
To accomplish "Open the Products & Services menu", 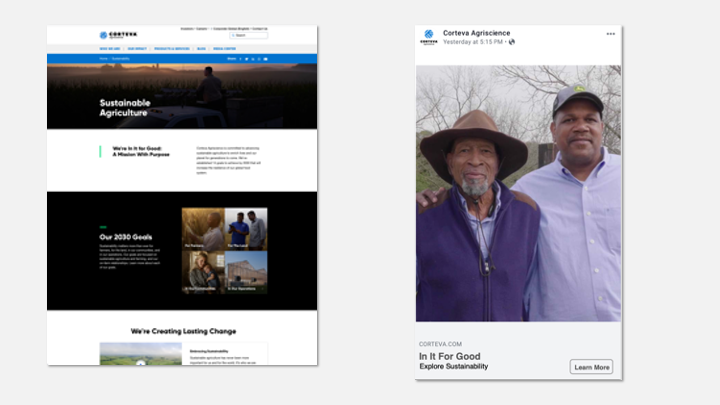I will pyautogui.click(x=172, y=49).
